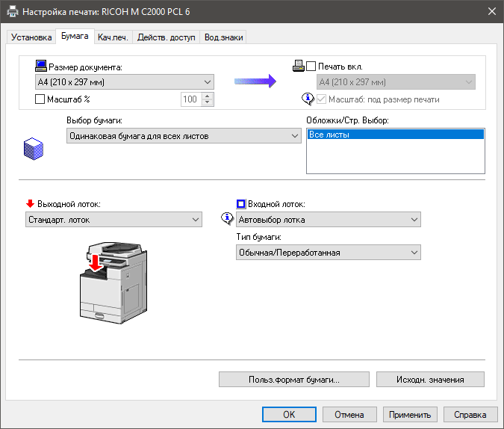
Task: Click the document size monitor icon
Action: click(x=40, y=67)
